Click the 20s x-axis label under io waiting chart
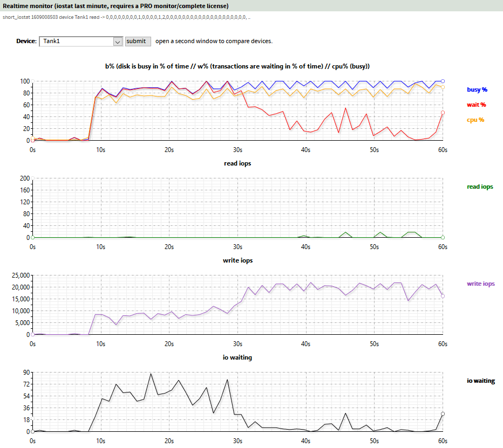This screenshot has height=448, width=503. [169, 442]
